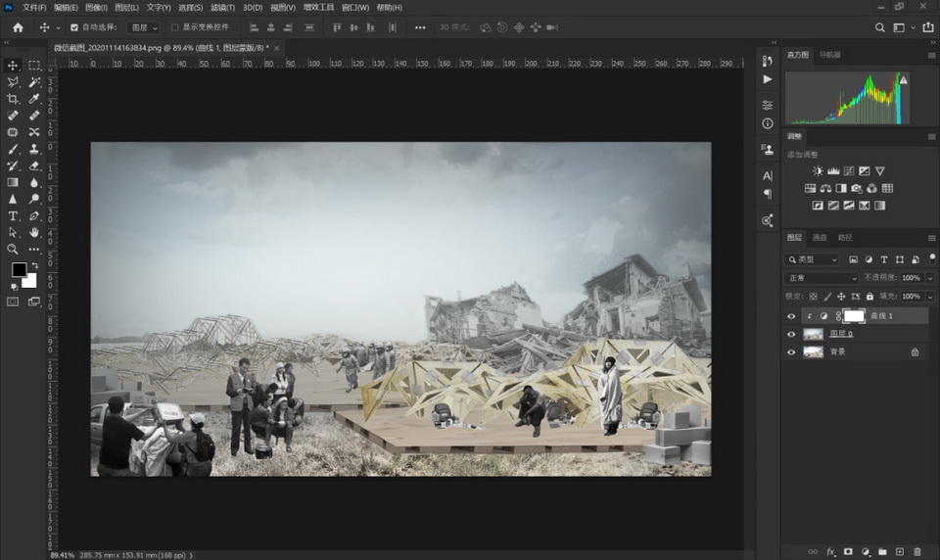This screenshot has height=560, width=940.
Task: Click the create new layer icon
Action: coord(900,552)
